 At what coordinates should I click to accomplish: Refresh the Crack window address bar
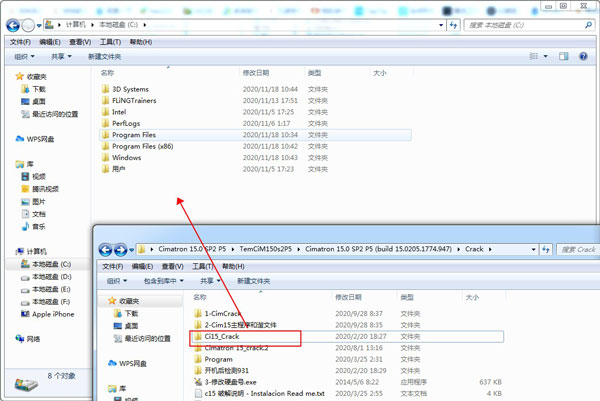point(546,249)
